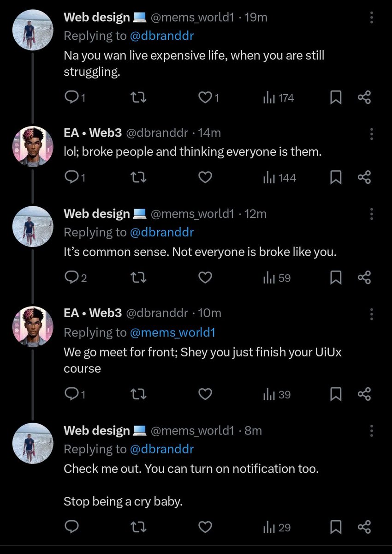Open Web design avatar on 12m tweet
392x554 pixels.
tap(32, 227)
